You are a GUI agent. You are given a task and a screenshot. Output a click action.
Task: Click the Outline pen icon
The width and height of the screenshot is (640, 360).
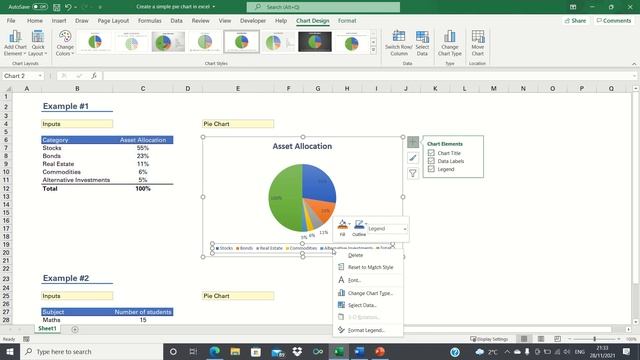(359, 224)
